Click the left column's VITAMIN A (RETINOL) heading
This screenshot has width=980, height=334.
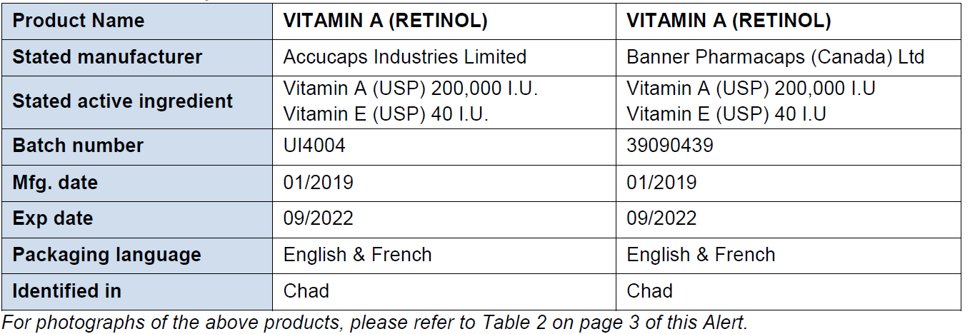pos(386,21)
